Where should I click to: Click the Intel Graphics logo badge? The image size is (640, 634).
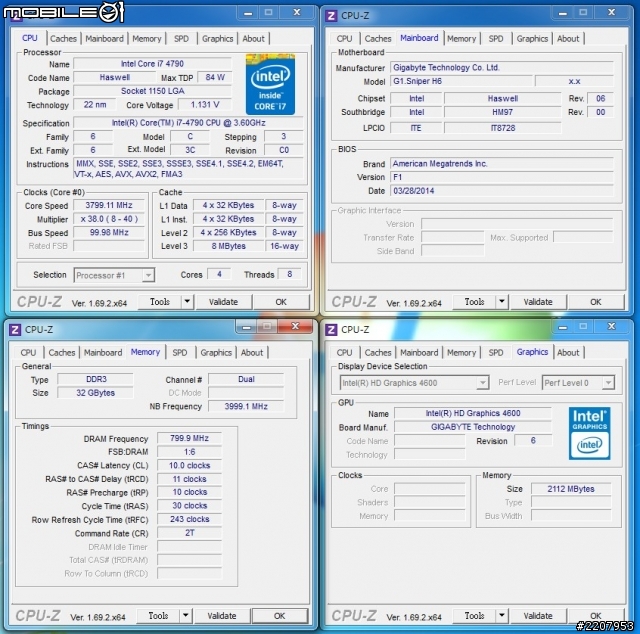pyautogui.click(x=589, y=433)
